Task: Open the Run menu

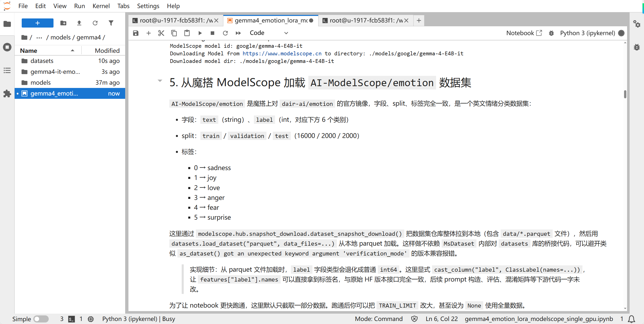Action: pos(79,6)
